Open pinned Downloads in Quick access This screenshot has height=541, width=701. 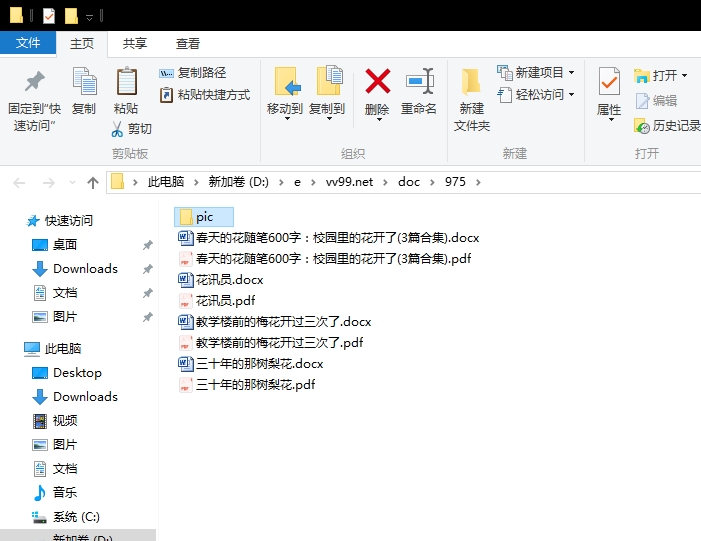point(75,269)
